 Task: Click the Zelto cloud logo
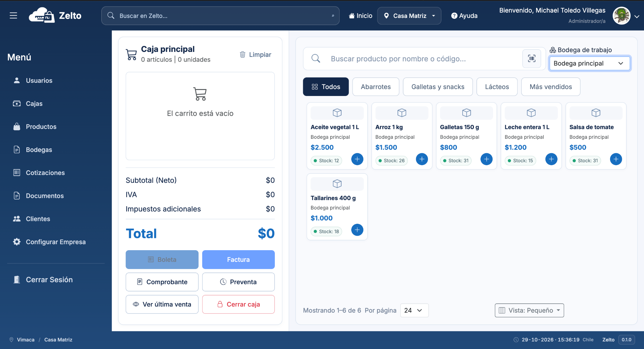(42, 15)
